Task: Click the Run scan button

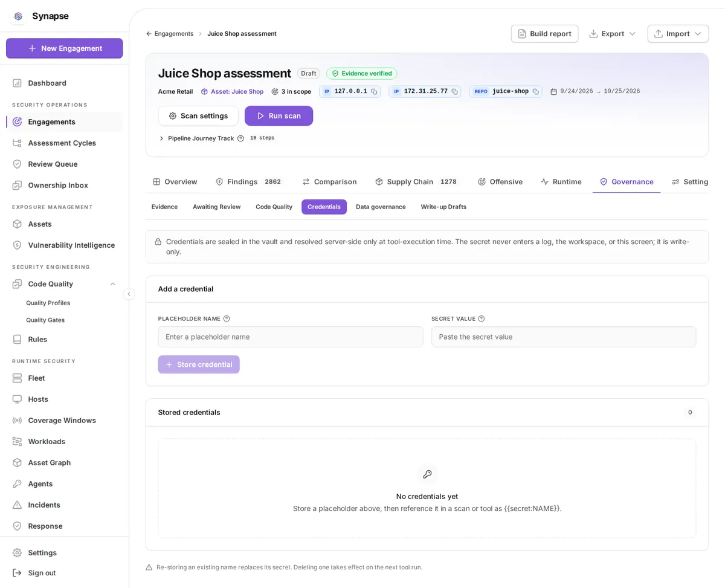Action: click(x=279, y=116)
